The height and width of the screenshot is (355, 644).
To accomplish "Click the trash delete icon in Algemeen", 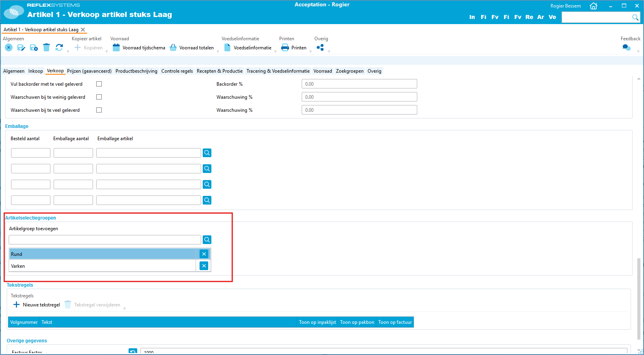I will pos(47,47).
